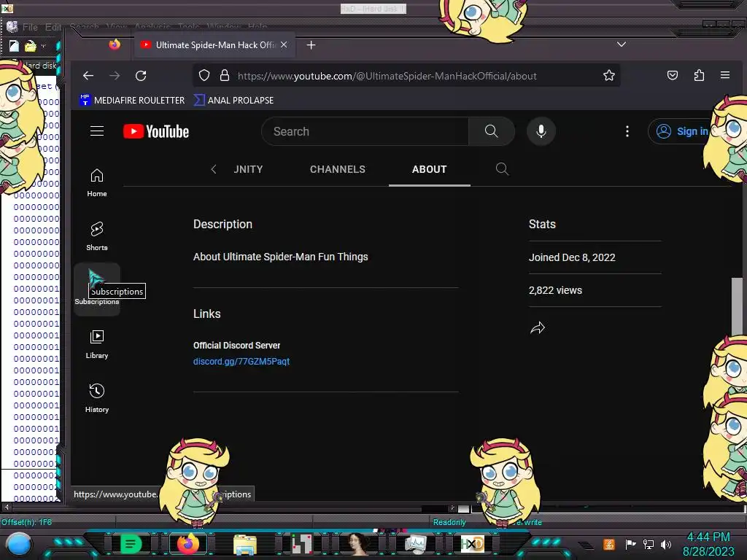Open Home in the YouTube sidebar
The image size is (747, 560).
tap(97, 183)
